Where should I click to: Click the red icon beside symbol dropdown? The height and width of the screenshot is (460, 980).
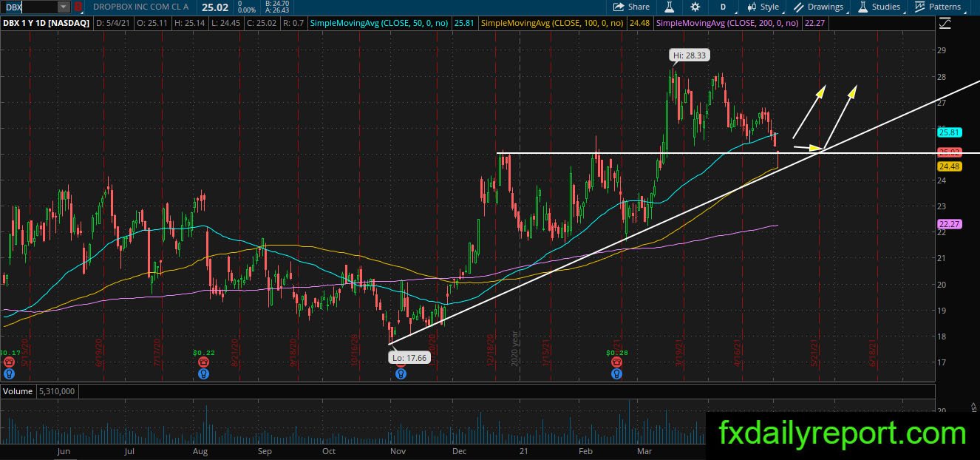[78, 7]
